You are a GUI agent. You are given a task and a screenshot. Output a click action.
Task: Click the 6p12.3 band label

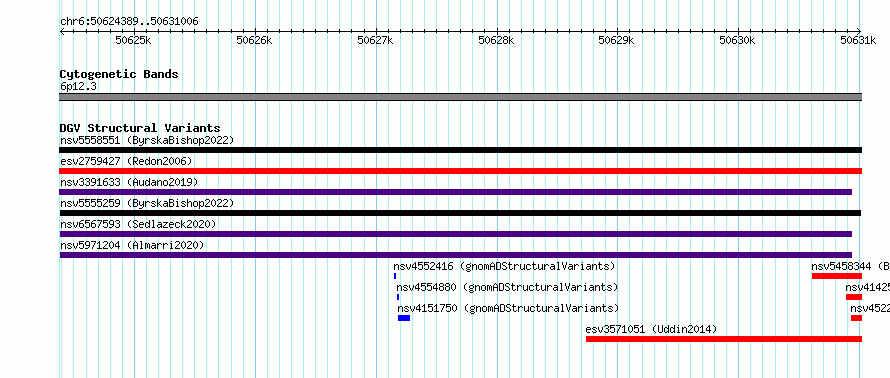(78, 87)
